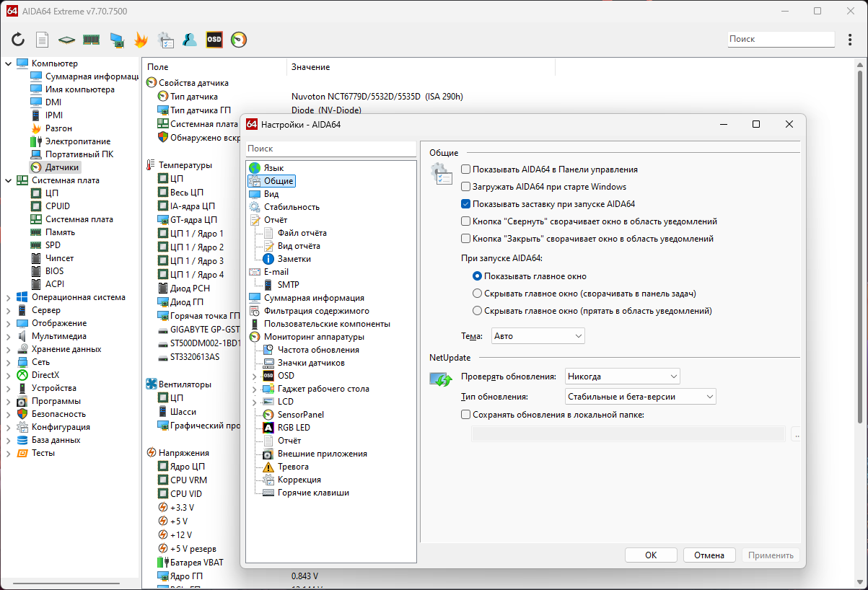Open the Report page icon in toolbar

coord(43,40)
